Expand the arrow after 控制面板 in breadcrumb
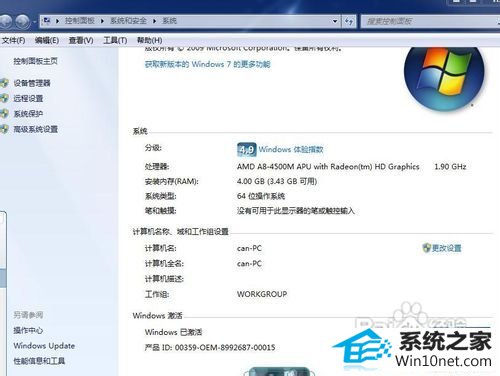This screenshot has width=500, height=376. pos(102,21)
